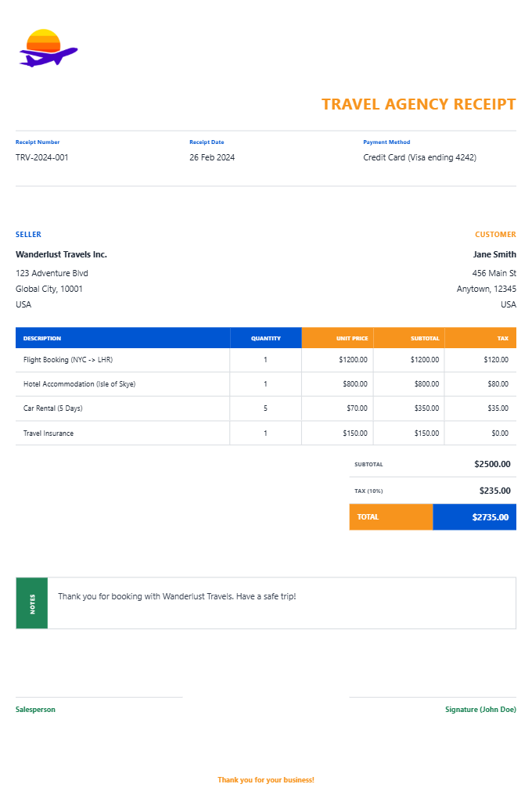Click the TRAVEL AGENCY RECEIPT title

pyautogui.click(x=419, y=104)
